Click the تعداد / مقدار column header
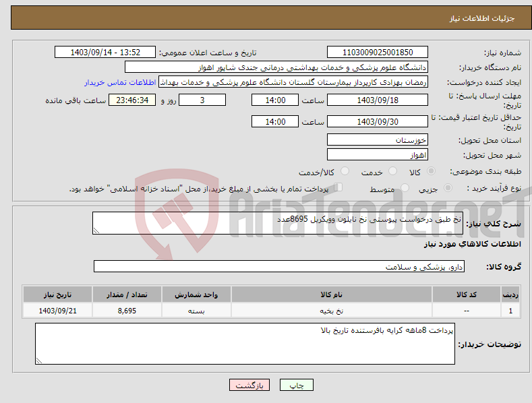532x403 pixels. click(x=127, y=294)
